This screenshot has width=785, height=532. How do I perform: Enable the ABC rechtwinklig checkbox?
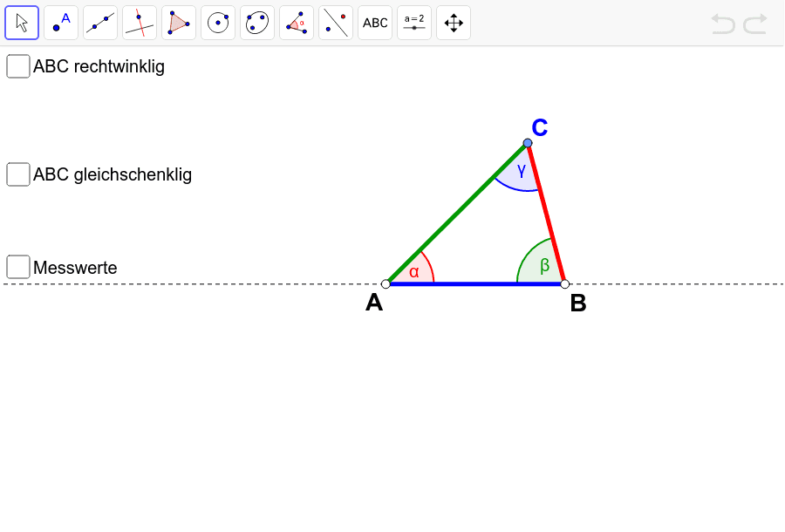coord(18,66)
